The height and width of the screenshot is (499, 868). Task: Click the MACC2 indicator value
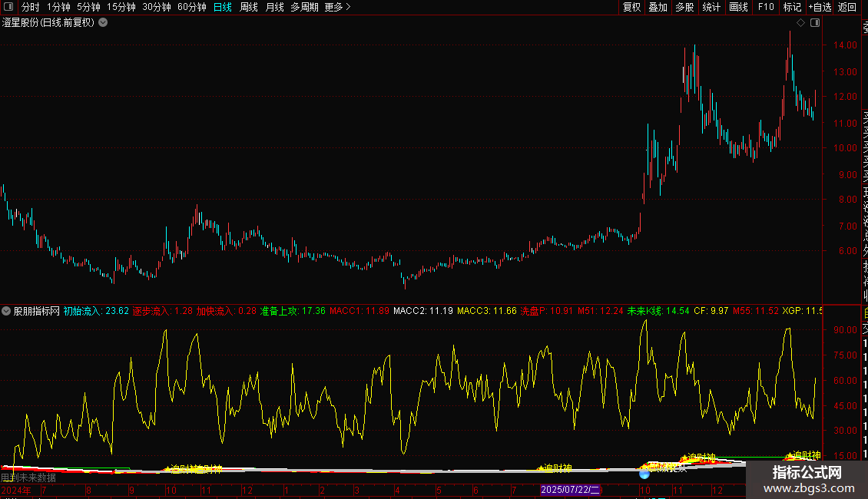coord(423,311)
